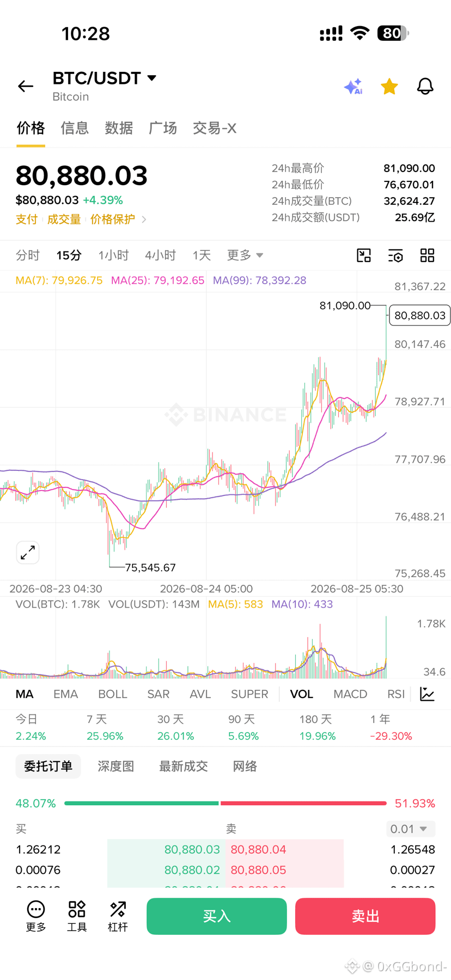Toggle the RSI sub-indicator
451x980 pixels.
(x=396, y=694)
